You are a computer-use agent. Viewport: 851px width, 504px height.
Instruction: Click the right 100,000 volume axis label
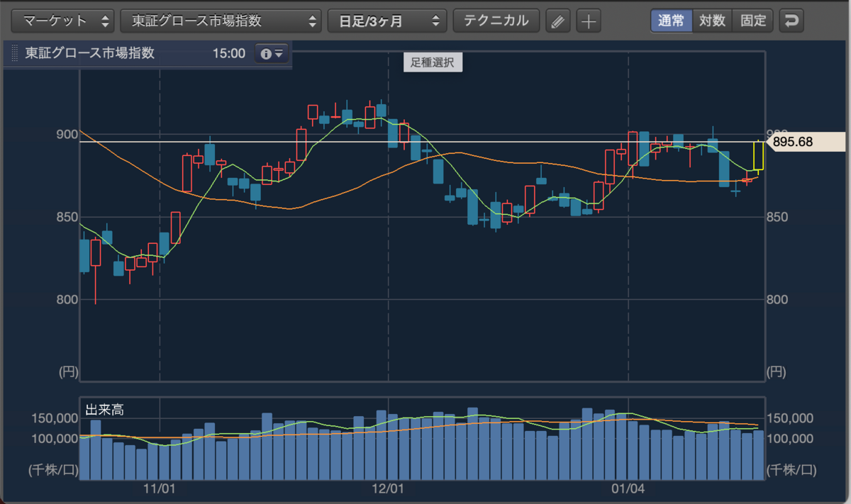[790, 438]
